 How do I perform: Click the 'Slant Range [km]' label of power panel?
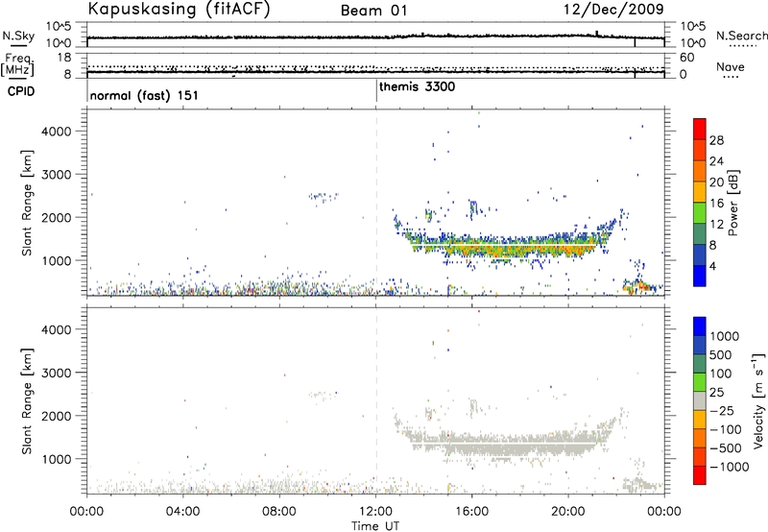(x=27, y=203)
